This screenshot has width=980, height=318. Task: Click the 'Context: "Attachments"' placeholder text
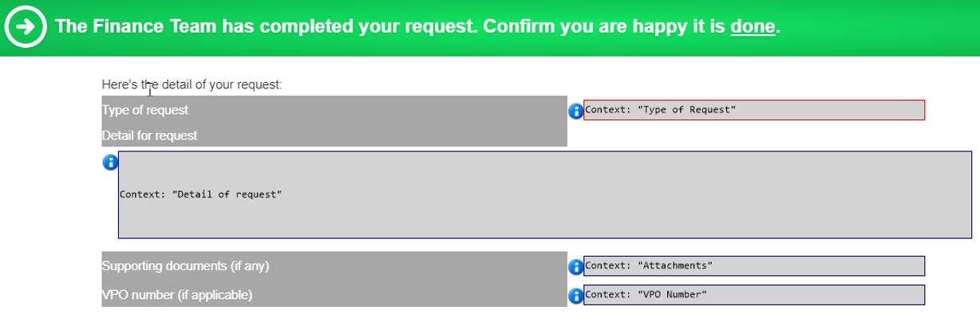point(649,265)
